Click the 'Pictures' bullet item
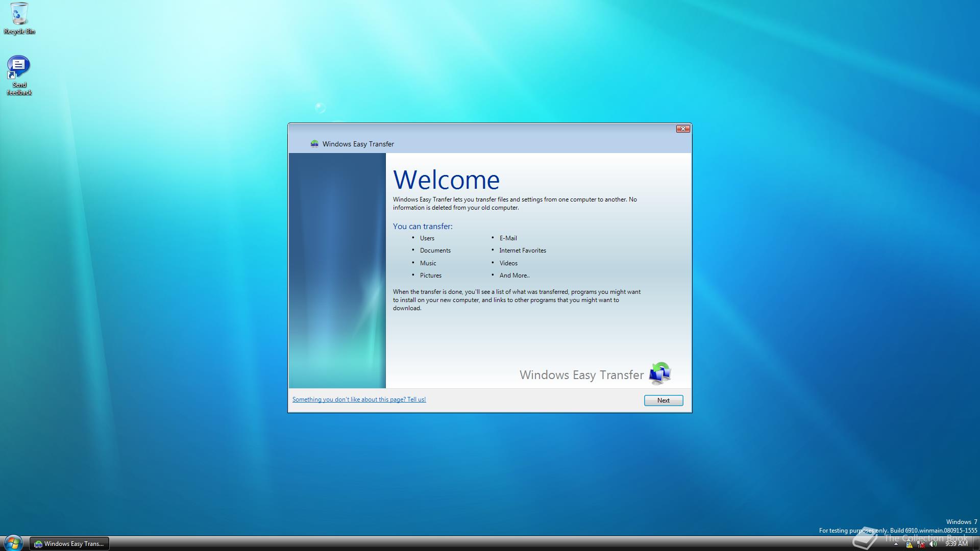The height and width of the screenshot is (551, 980). point(430,275)
